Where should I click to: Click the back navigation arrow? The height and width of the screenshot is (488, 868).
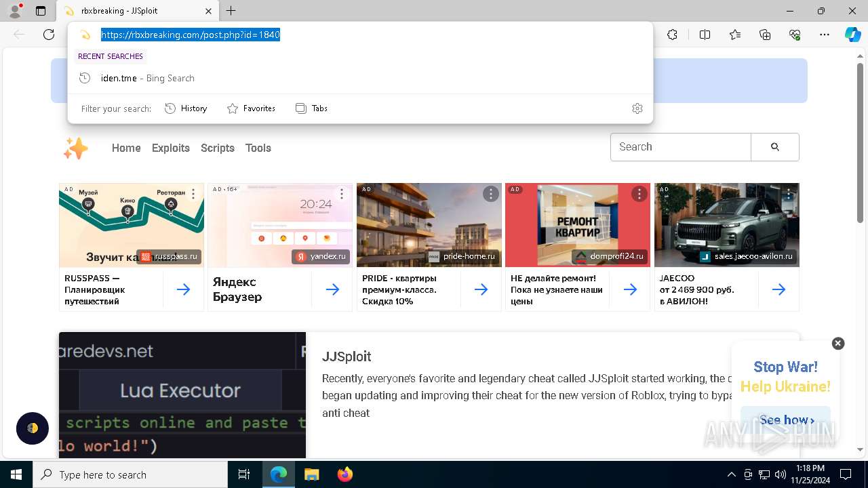(x=19, y=35)
